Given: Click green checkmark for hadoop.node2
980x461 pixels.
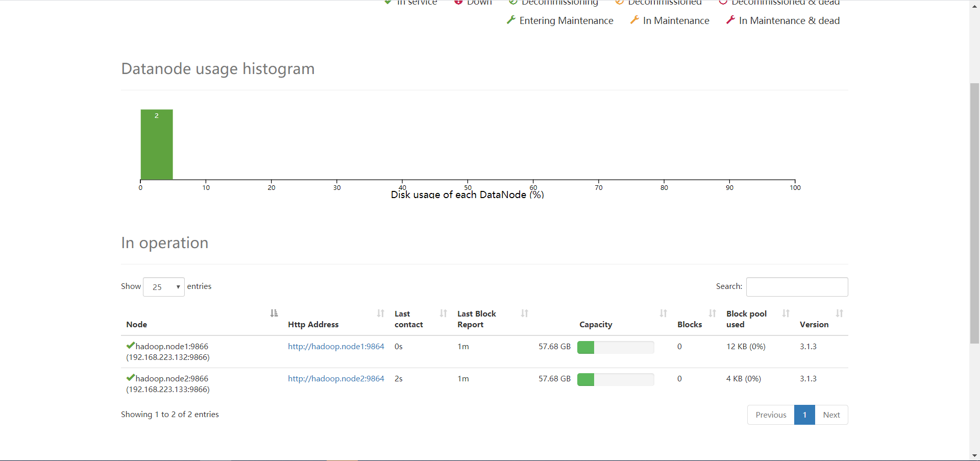Looking at the screenshot, I should 131,378.
